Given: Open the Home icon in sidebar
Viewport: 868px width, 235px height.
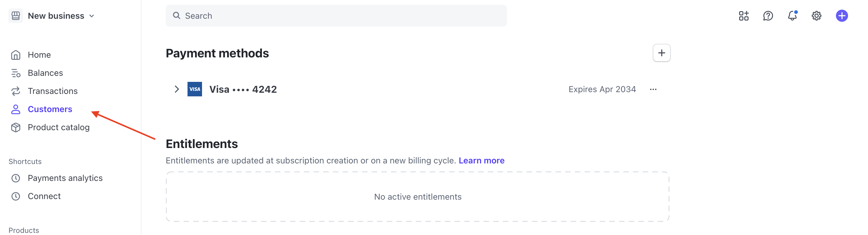Looking at the screenshot, I should pyautogui.click(x=15, y=55).
